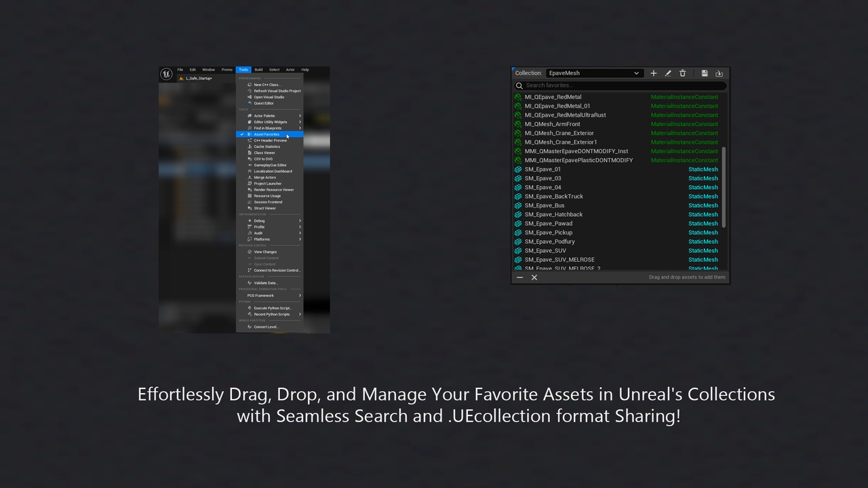Choose Refresh Visual Studio Project
This screenshot has height=488, width=868.
[x=269, y=91]
